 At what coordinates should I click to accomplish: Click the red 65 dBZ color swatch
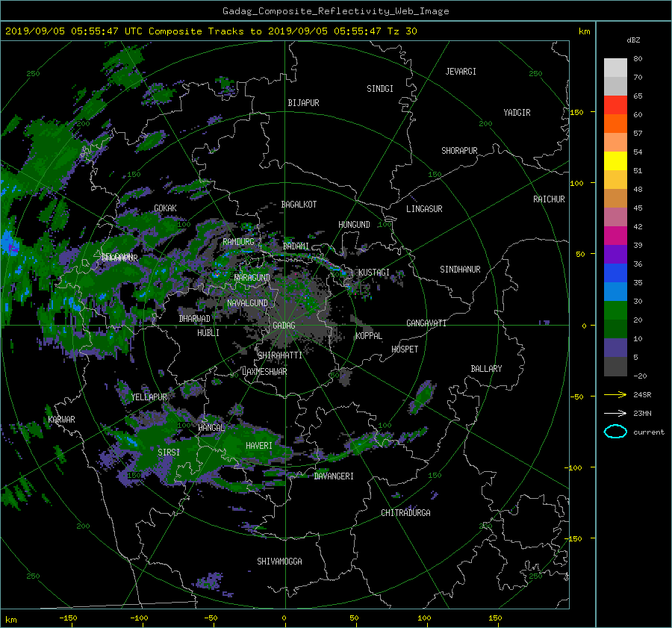tap(615, 105)
